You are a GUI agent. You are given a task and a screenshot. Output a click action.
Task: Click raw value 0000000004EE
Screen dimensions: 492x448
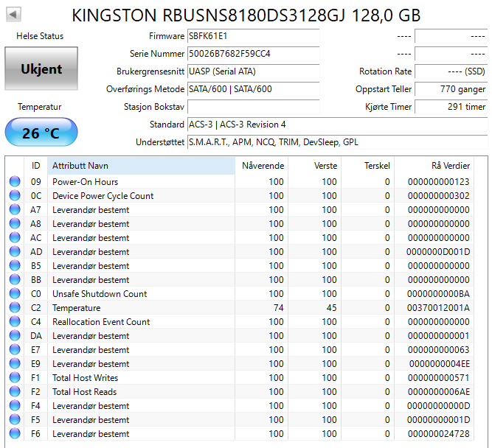440,364
